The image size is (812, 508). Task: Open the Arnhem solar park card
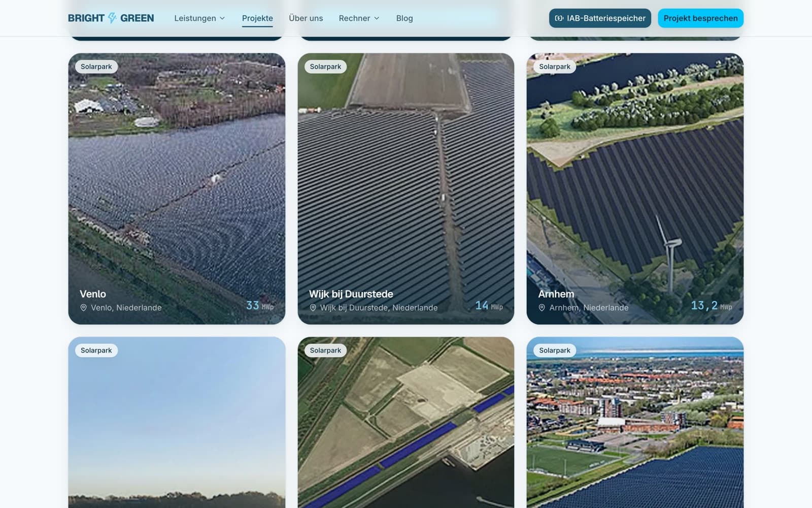click(635, 188)
